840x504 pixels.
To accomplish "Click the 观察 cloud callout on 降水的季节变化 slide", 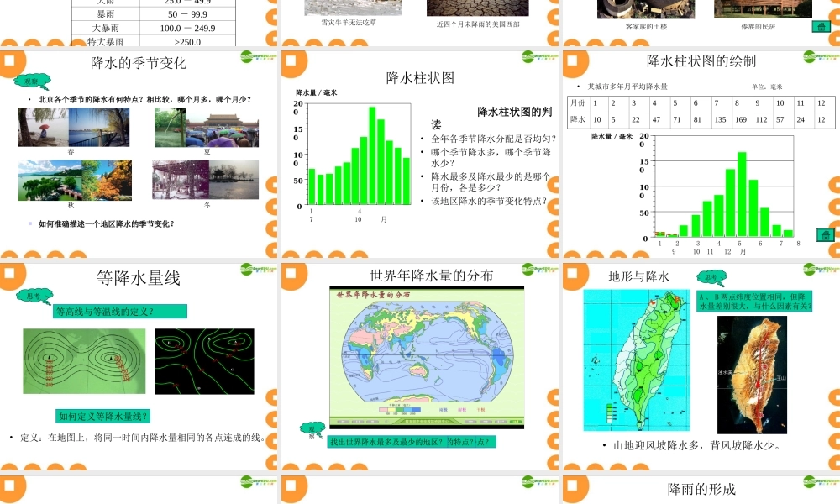I will [33, 81].
